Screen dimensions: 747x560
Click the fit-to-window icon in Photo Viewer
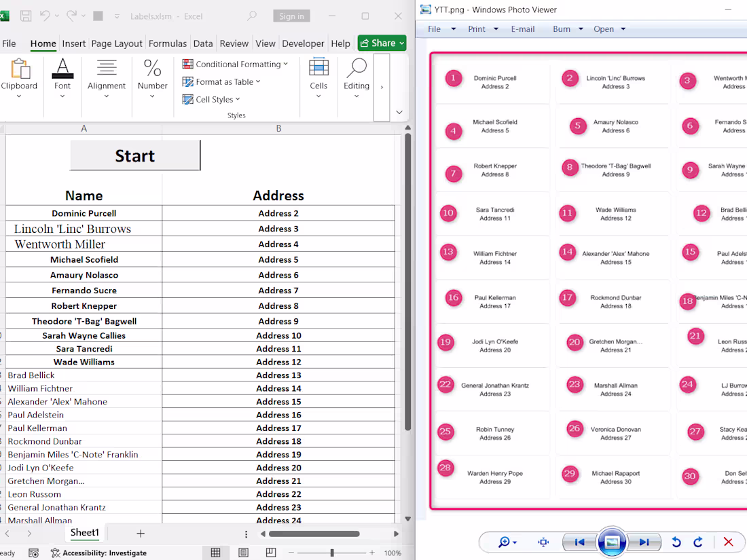coord(543,542)
